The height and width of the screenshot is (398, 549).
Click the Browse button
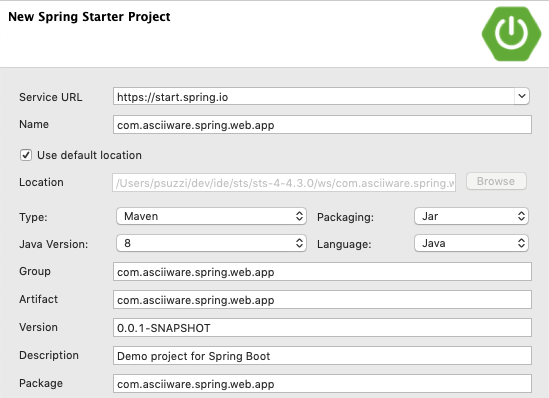[496, 181]
